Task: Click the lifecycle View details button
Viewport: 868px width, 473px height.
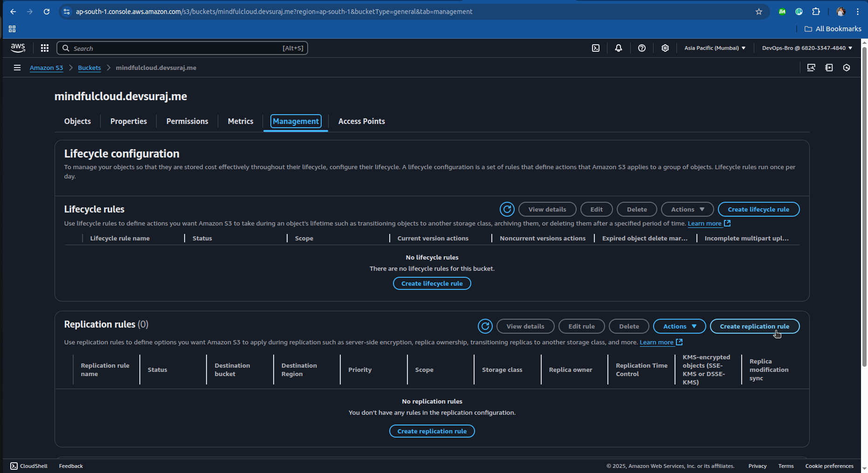Action: [547, 209]
